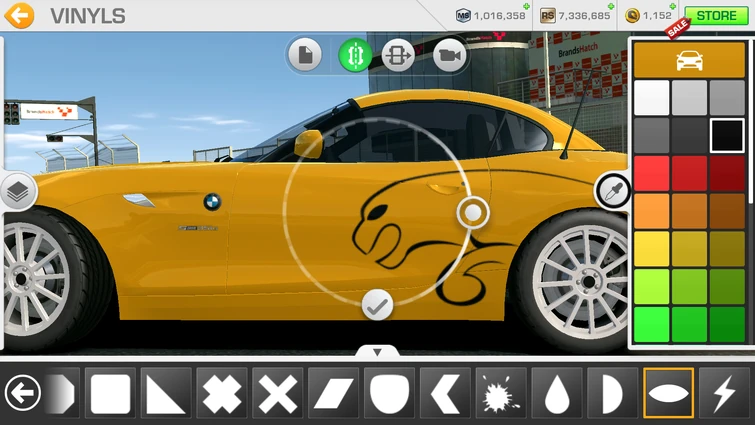The width and height of the screenshot is (755, 425).
Task: Select the wrap-around car projection icon
Action: pyautogui.click(x=398, y=55)
